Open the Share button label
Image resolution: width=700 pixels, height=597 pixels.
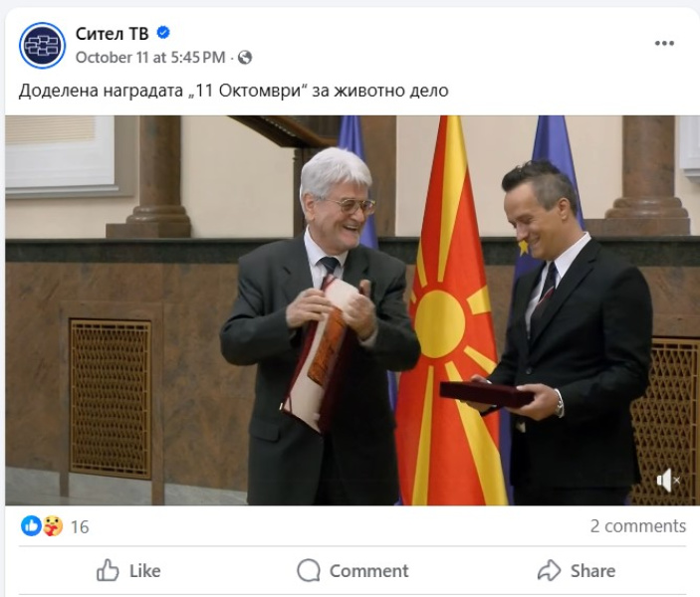click(592, 571)
